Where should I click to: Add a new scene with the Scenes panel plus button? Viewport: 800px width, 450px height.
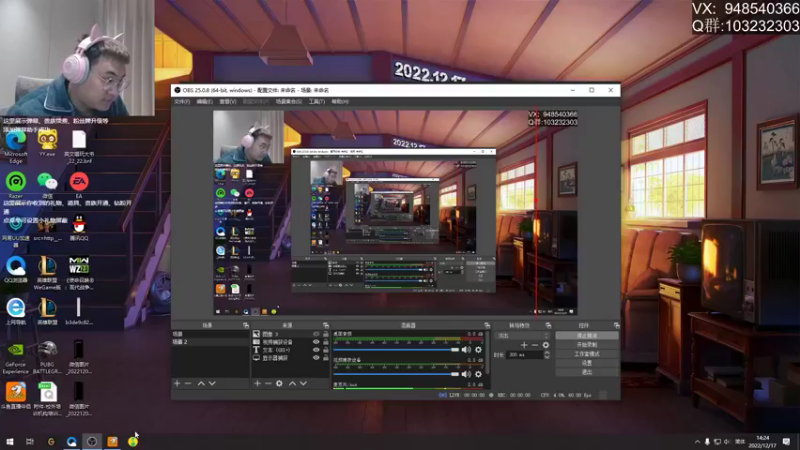coord(177,383)
